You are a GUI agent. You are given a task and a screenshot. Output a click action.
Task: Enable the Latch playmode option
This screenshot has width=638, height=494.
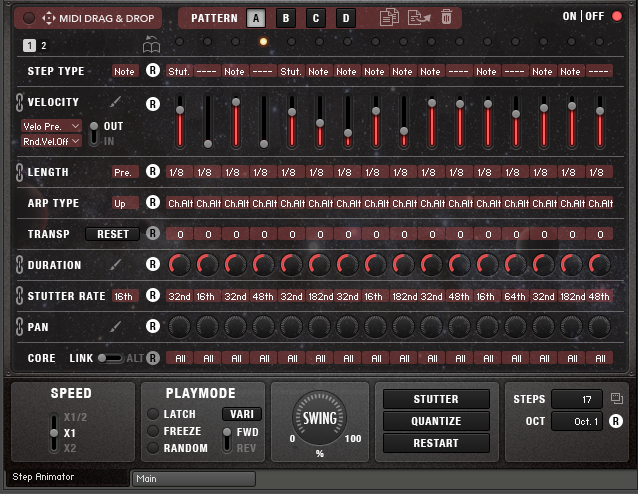(153, 414)
